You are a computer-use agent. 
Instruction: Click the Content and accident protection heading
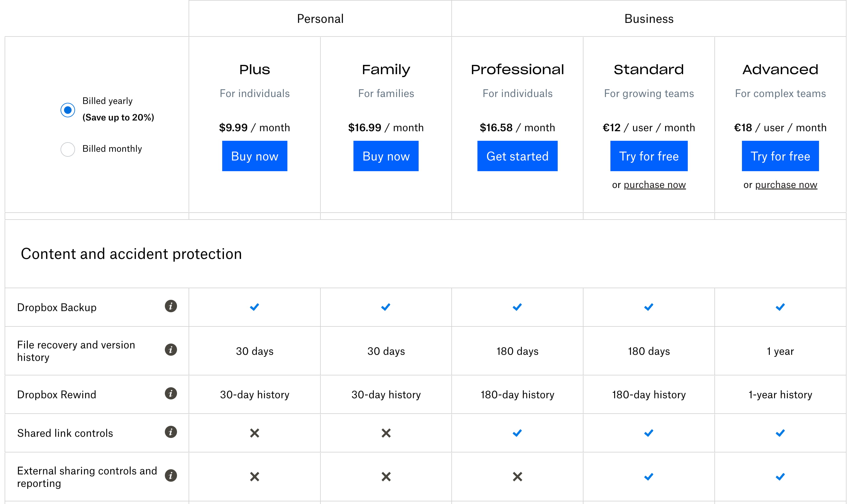pos(132,254)
